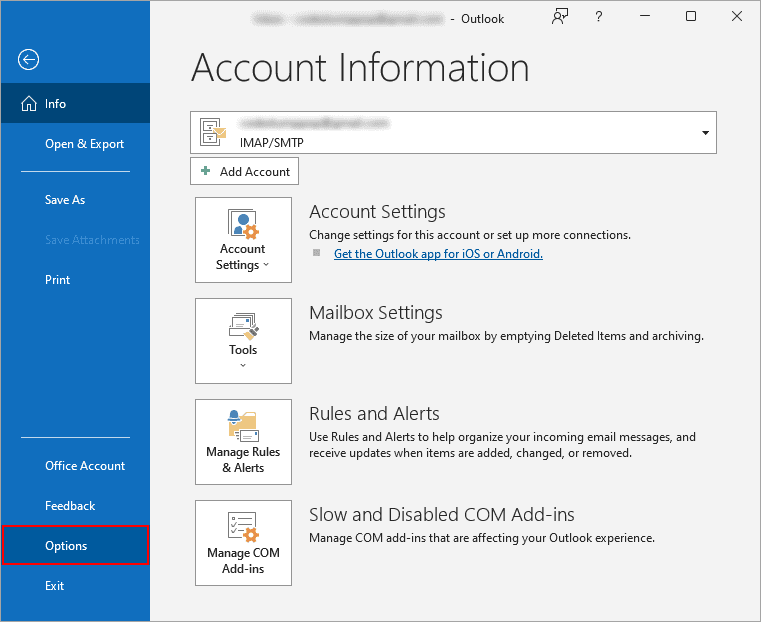Viewport: 761px width, 622px height.
Task: Click the feedback person icon in title bar
Action: (560, 16)
